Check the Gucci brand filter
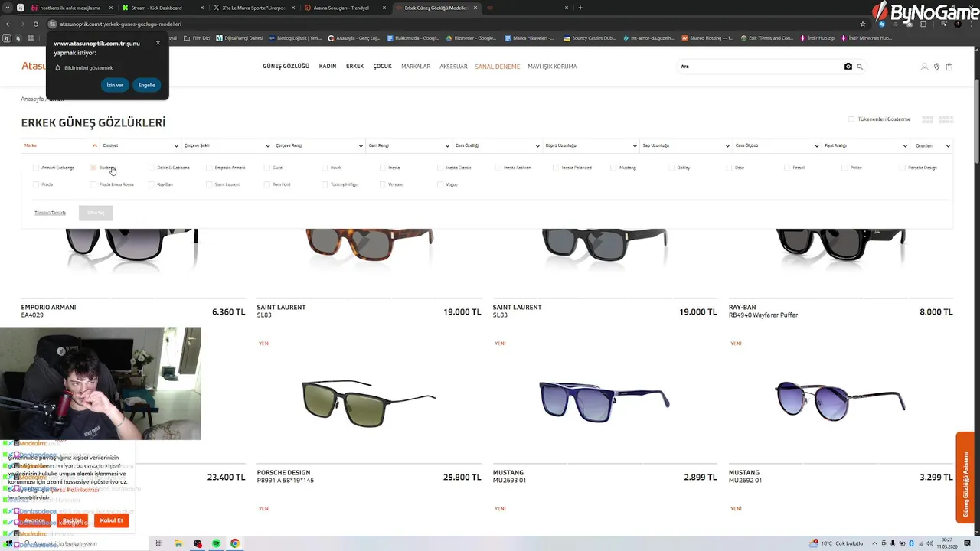The image size is (980, 551). coord(267,168)
